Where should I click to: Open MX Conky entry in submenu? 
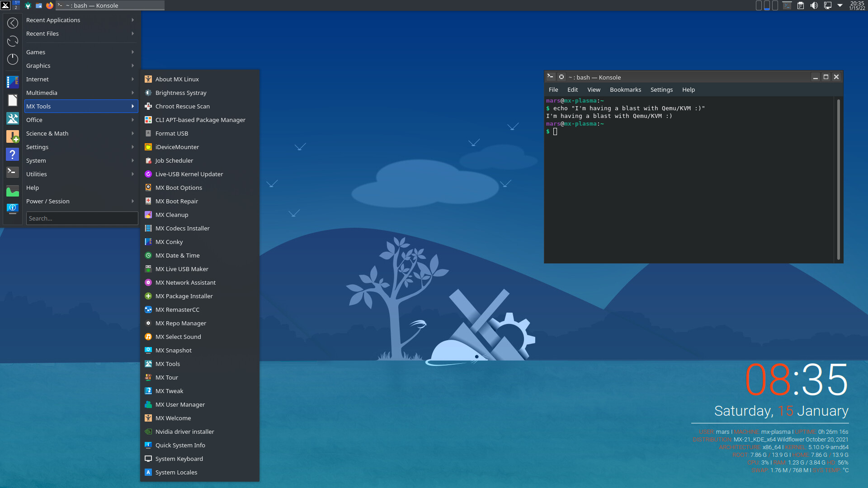(199, 242)
